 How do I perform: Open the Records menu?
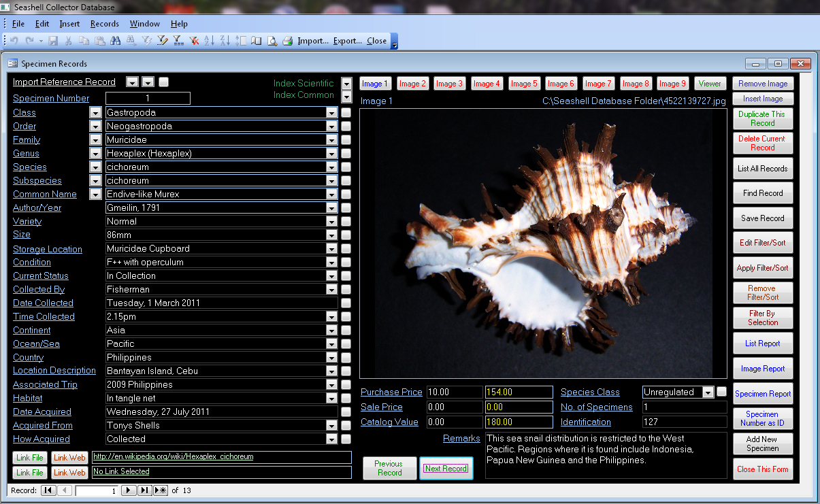tap(104, 24)
